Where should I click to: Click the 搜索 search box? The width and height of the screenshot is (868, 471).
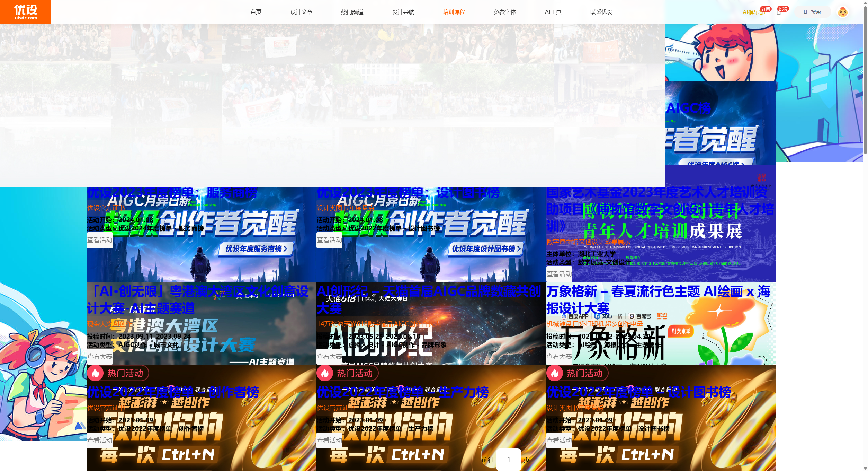coord(812,12)
